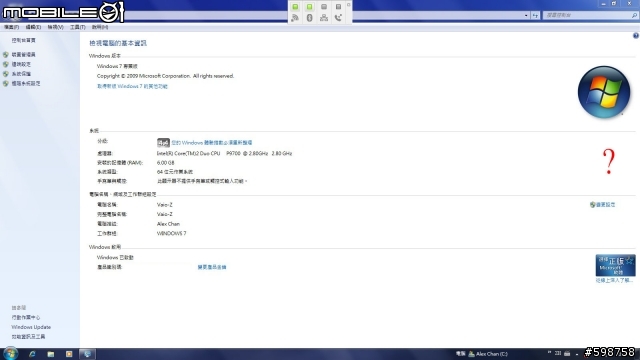Open Advanced system settings from the sidebar
640x360 pixels.
click(x=26, y=83)
